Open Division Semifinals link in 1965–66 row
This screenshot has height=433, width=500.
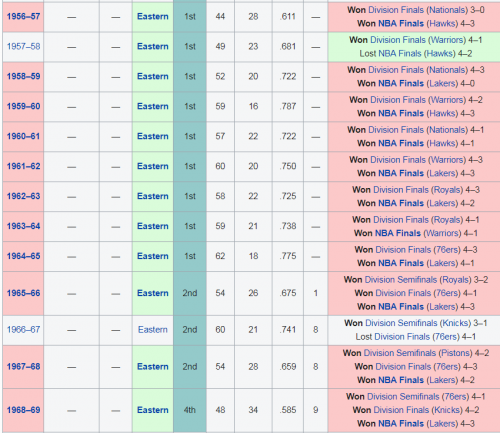(401, 280)
